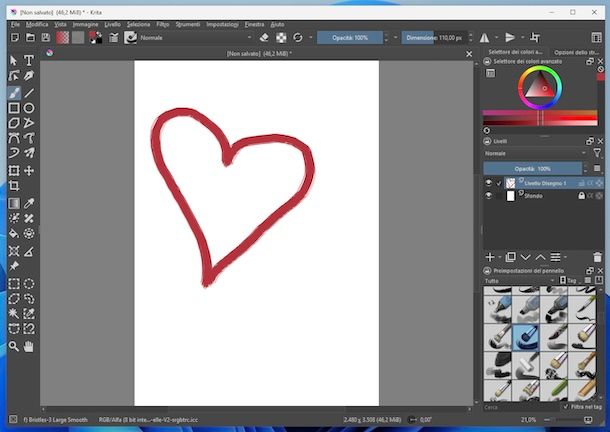The width and height of the screenshot is (610, 432).
Task: Select the Freehand Brush tool
Action: [x=14, y=92]
